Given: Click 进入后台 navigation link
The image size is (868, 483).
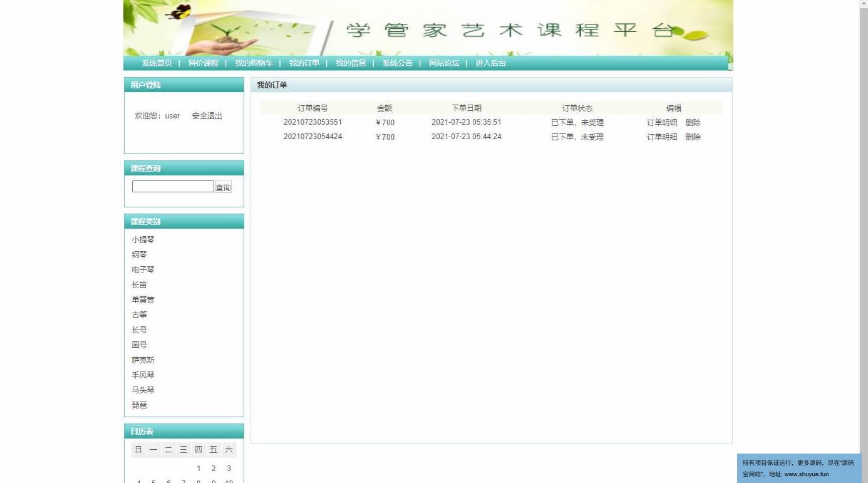Looking at the screenshot, I should pyautogui.click(x=491, y=63).
